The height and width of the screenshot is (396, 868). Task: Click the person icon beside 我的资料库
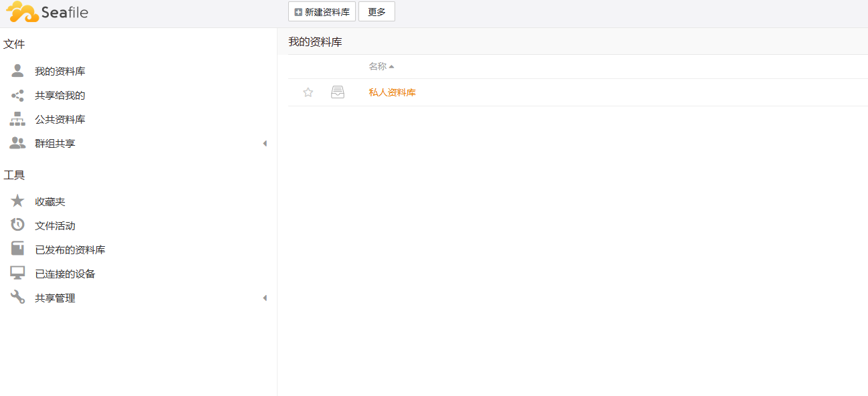pyautogui.click(x=17, y=71)
